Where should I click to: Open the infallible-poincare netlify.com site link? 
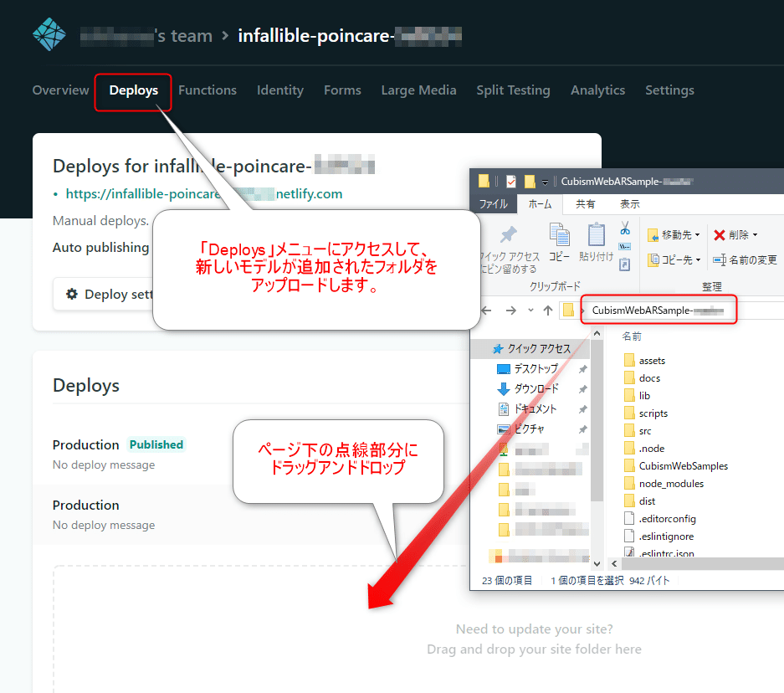coord(204,194)
